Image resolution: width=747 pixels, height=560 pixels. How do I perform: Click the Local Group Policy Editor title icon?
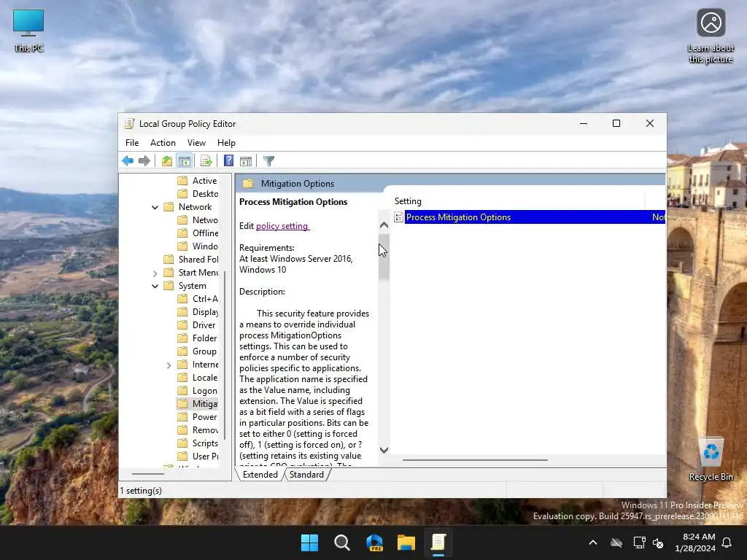click(128, 124)
